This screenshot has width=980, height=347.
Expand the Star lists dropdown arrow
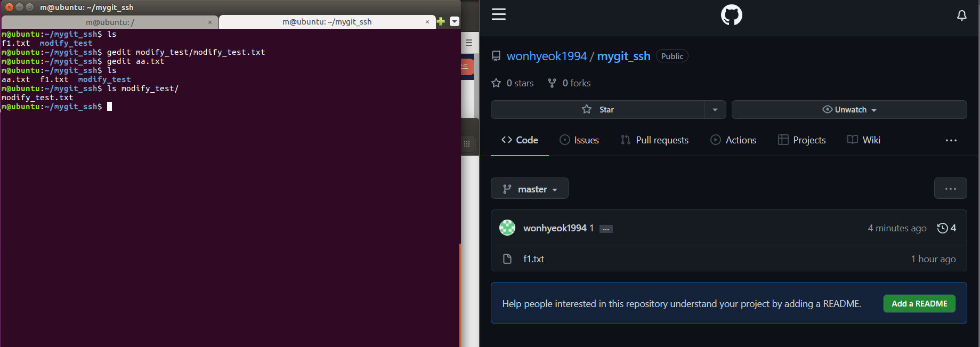(x=715, y=109)
